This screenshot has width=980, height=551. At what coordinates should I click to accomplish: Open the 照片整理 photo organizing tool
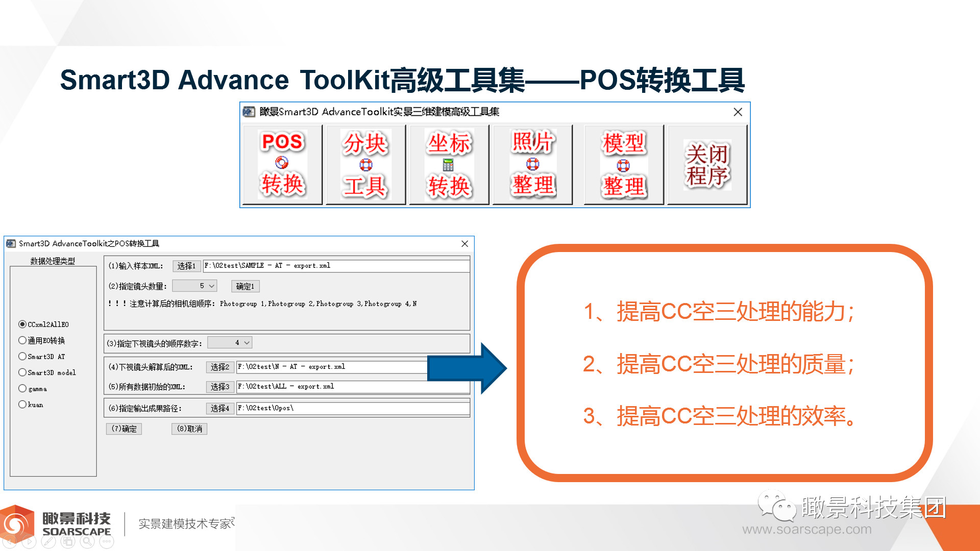tap(532, 164)
